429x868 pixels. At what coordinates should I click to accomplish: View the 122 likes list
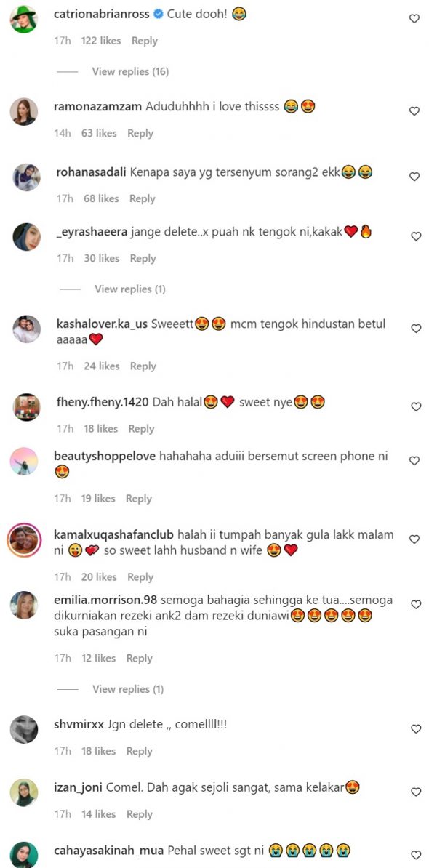(x=101, y=41)
